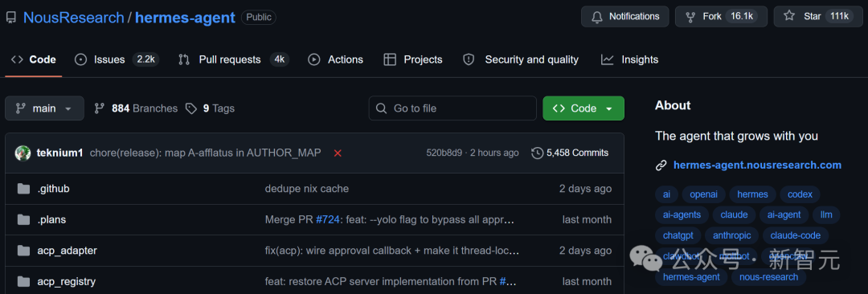This screenshot has width=868, height=294.
Task: Click teknium1 avatar thumbnail
Action: [x=23, y=153]
